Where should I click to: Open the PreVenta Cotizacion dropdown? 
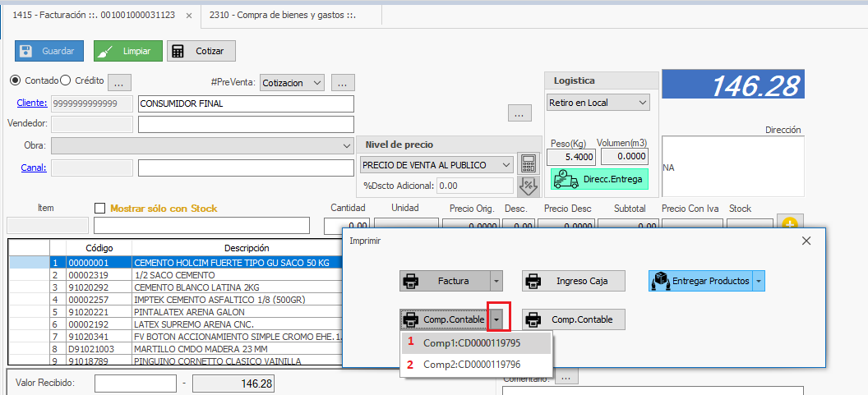[292, 82]
